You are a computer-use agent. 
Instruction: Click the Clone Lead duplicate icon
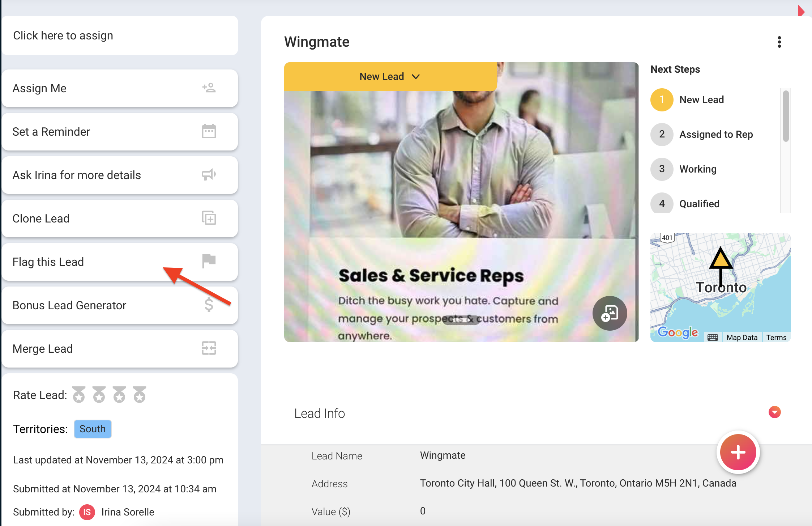pos(209,218)
